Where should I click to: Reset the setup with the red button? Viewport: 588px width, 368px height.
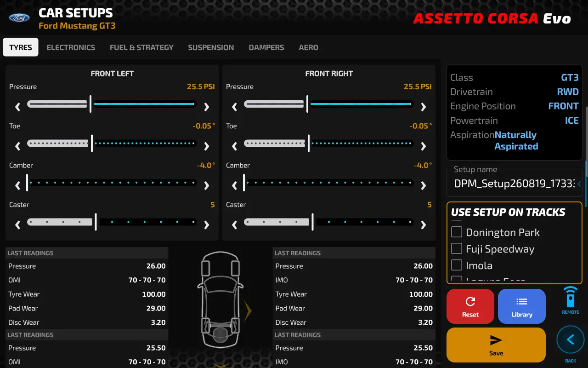click(x=470, y=306)
